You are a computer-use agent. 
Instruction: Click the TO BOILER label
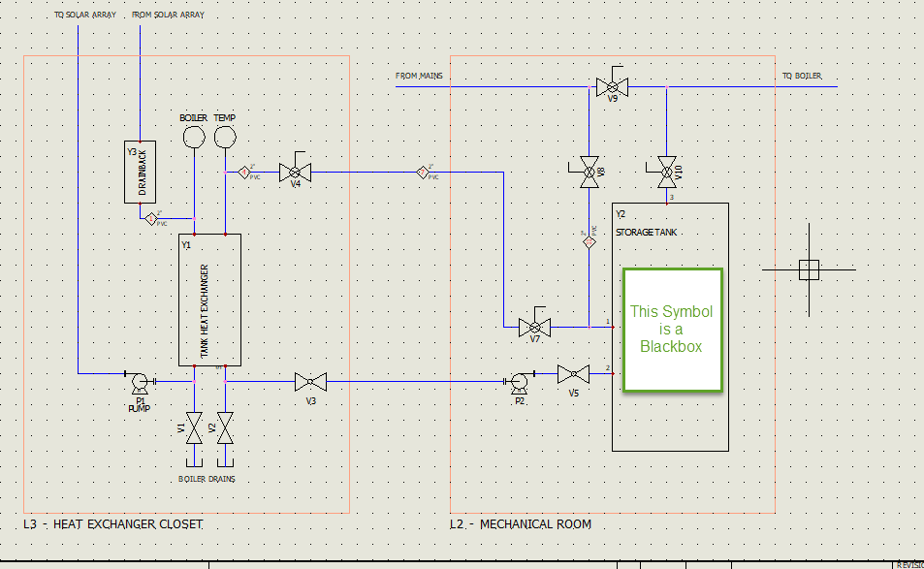[802, 76]
